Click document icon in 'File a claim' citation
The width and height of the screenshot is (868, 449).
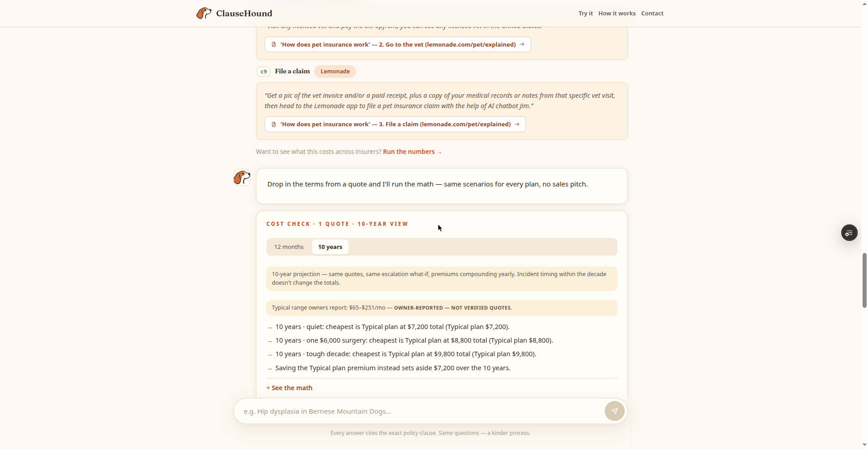[x=274, y=124]
